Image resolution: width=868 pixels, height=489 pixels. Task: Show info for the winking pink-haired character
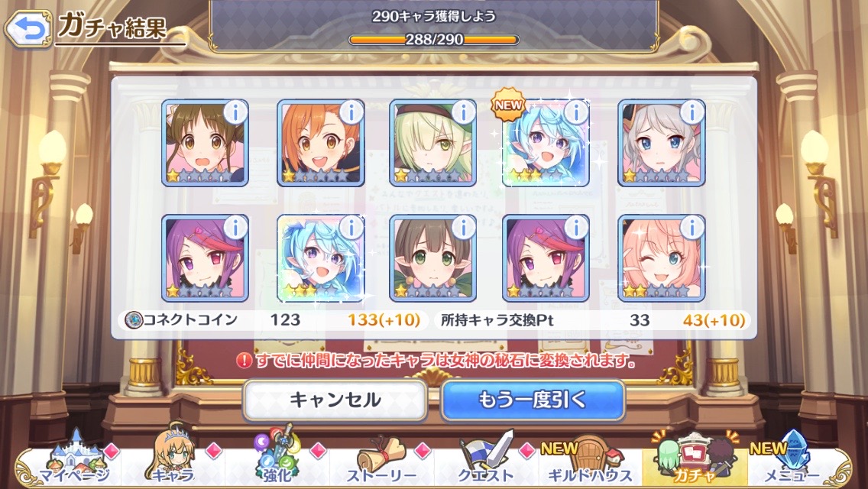[691, 227]
